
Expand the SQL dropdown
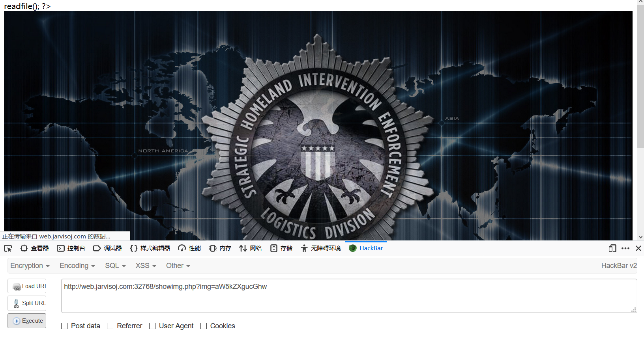[115, 266]
